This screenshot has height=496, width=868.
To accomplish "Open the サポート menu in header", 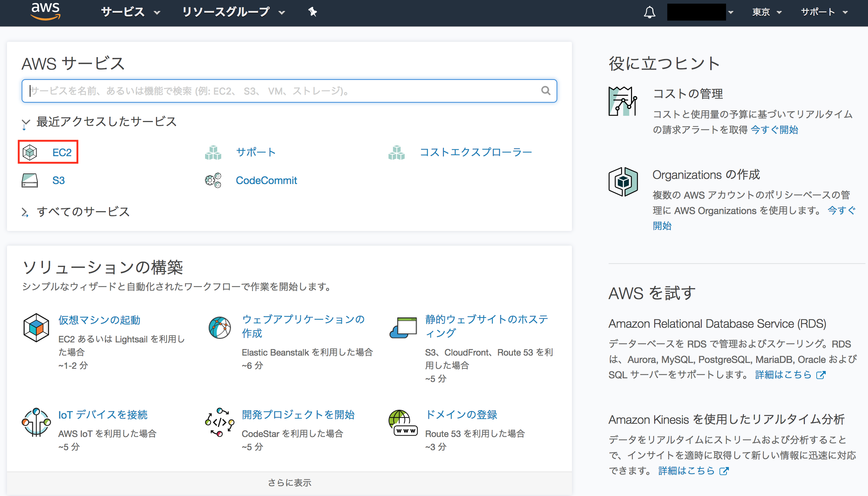I will coord(824,12).
